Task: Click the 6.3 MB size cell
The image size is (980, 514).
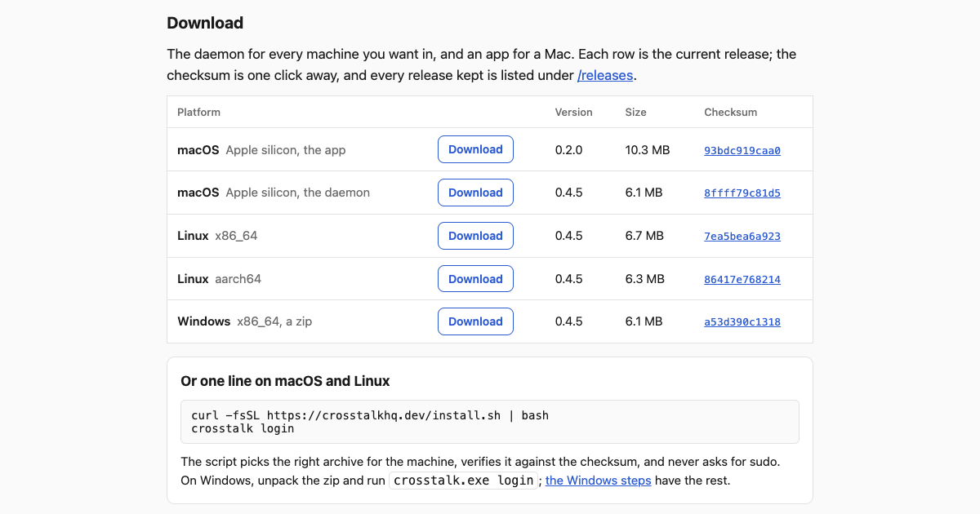Action: (x=644, y=279)
